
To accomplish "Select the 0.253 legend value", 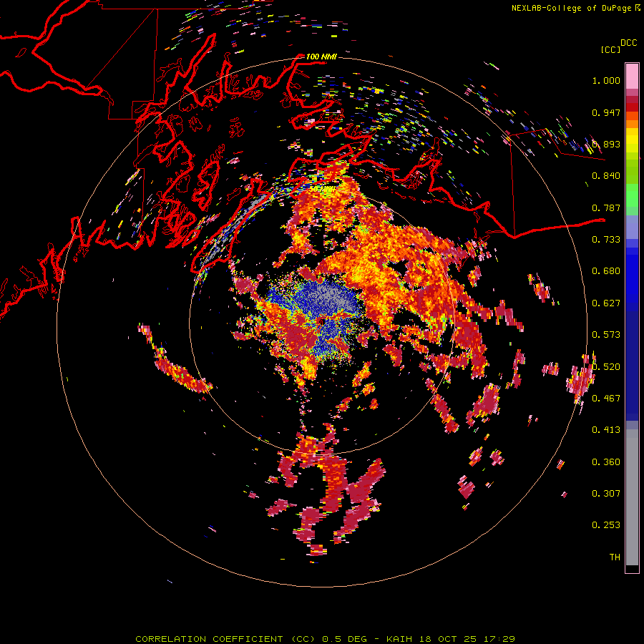I will pyautogui.click(x=606, y=525).
